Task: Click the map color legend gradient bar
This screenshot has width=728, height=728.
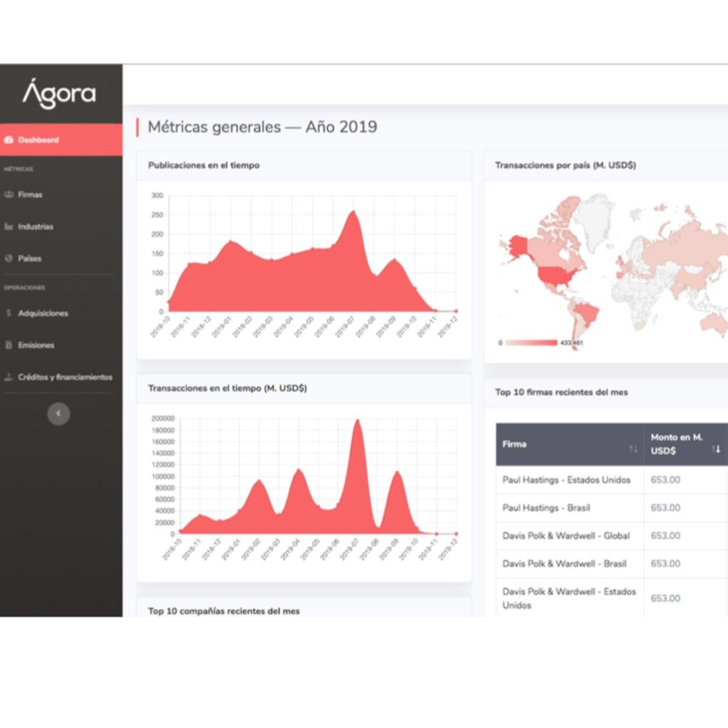Action: [532, 343]
